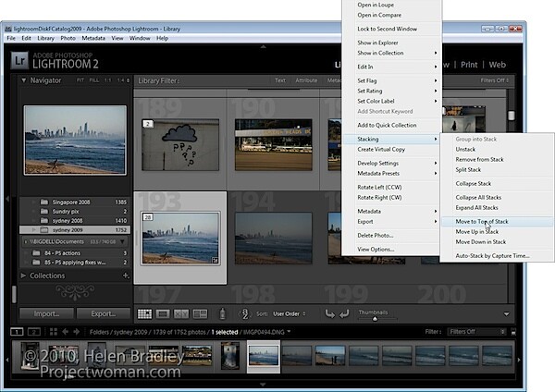Choose Collapse All Stacks

click(496, 198)
